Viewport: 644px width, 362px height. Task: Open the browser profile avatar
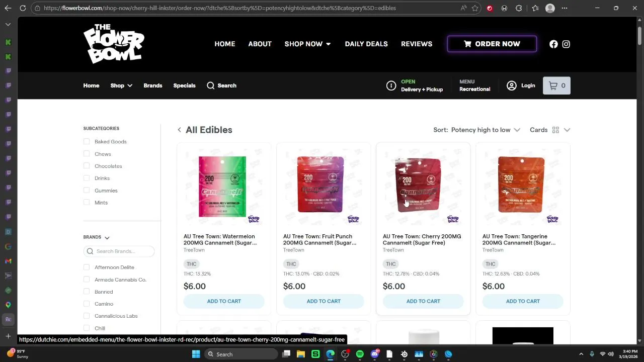tap(550, 8)
